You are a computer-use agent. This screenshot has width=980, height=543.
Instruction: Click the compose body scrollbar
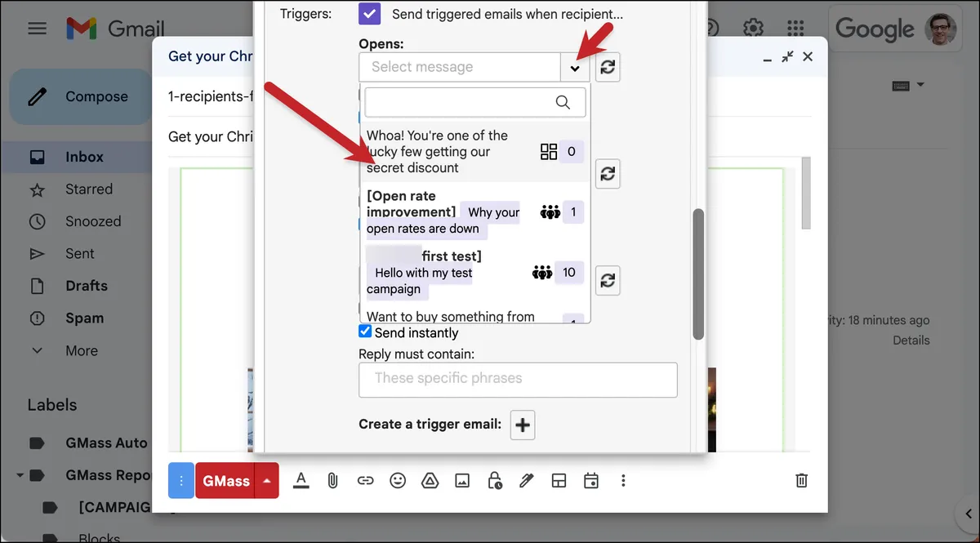coord(806,194)
